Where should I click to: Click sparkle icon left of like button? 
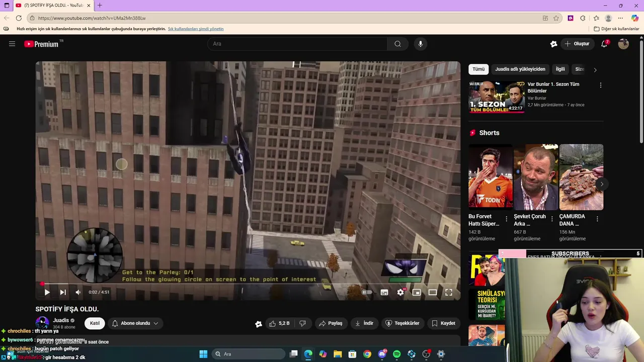259,324
